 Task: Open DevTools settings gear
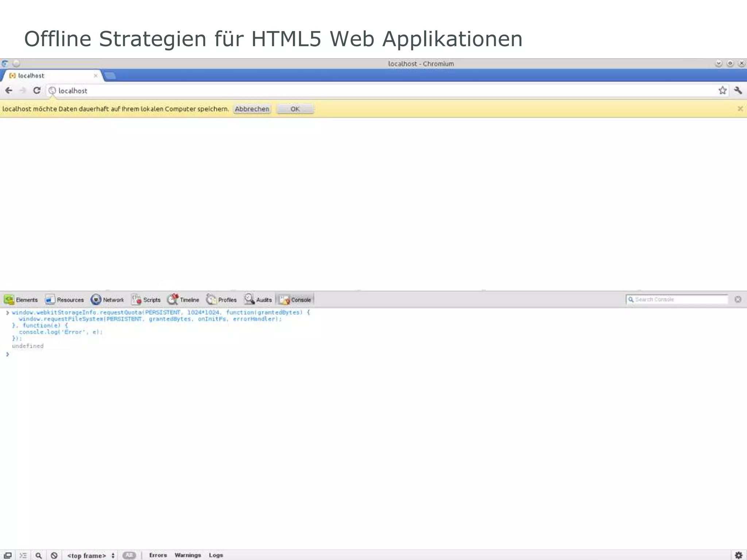739,555
